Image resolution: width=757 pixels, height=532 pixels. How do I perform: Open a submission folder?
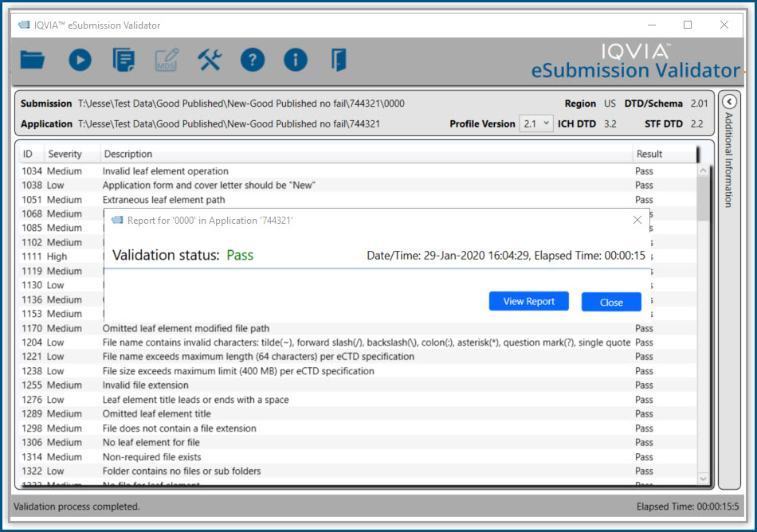[32, 60]
